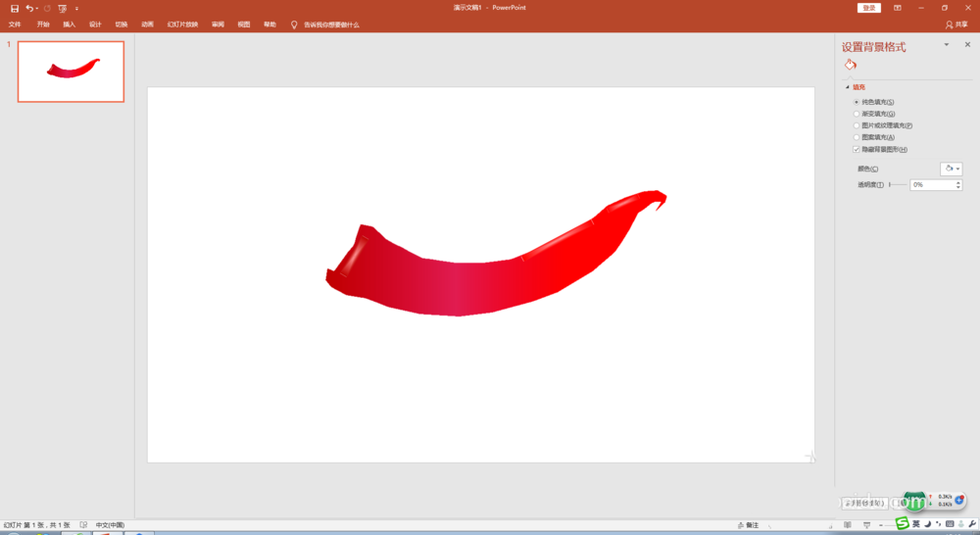Viewport: 980px width, 535px height.
Task: Decrease transparency with the down stepper arrow
Action: tap(958, 187)
